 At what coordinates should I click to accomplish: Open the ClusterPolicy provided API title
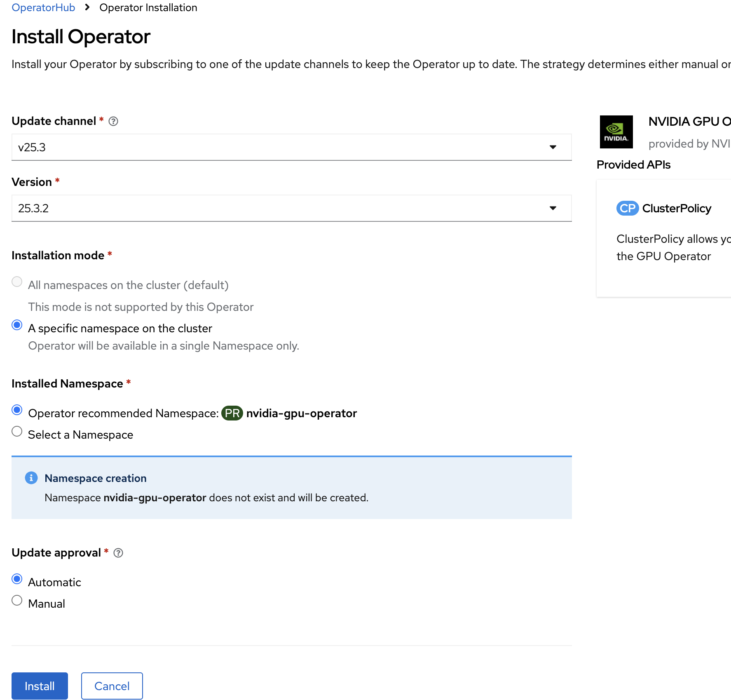point(677,209)
